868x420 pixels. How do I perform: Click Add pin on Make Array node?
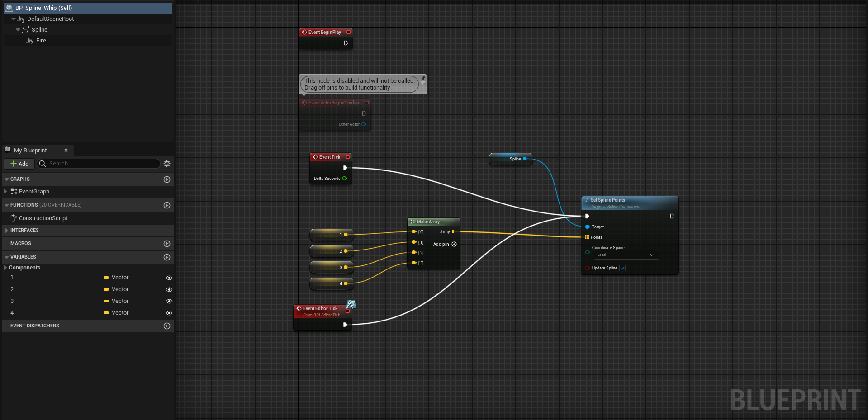click(454, 244)
